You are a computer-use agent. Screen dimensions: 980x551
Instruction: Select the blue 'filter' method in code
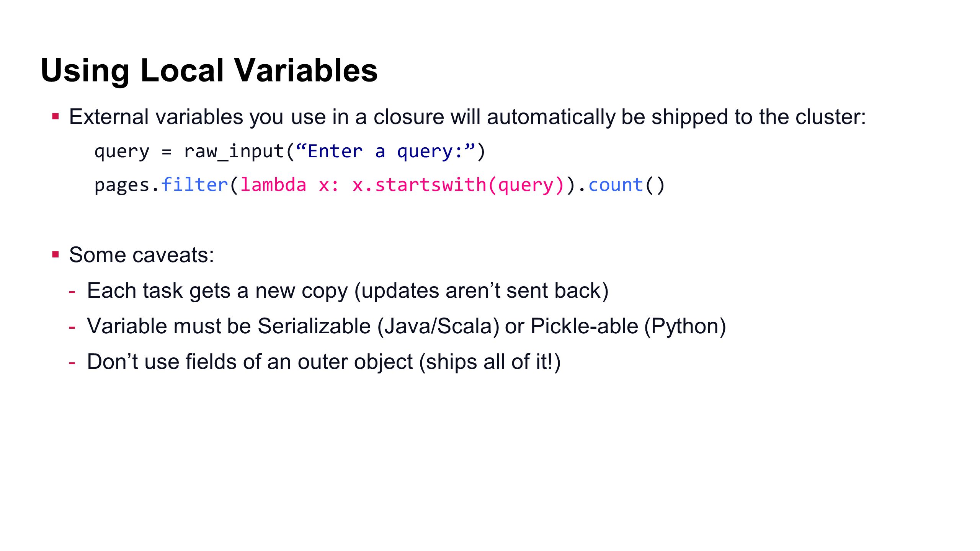pos(195,185)
